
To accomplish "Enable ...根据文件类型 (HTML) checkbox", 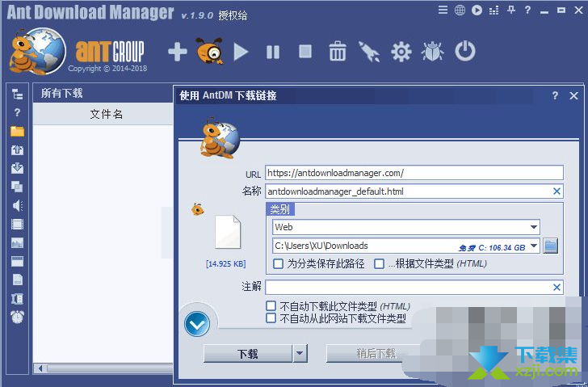I will pyautogui.click(x=379, y=264).
